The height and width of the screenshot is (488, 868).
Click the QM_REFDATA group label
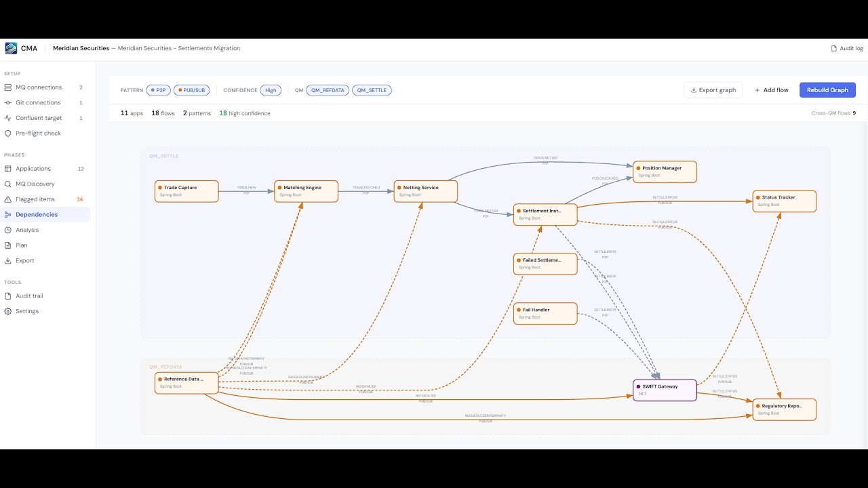coord(165,367)
